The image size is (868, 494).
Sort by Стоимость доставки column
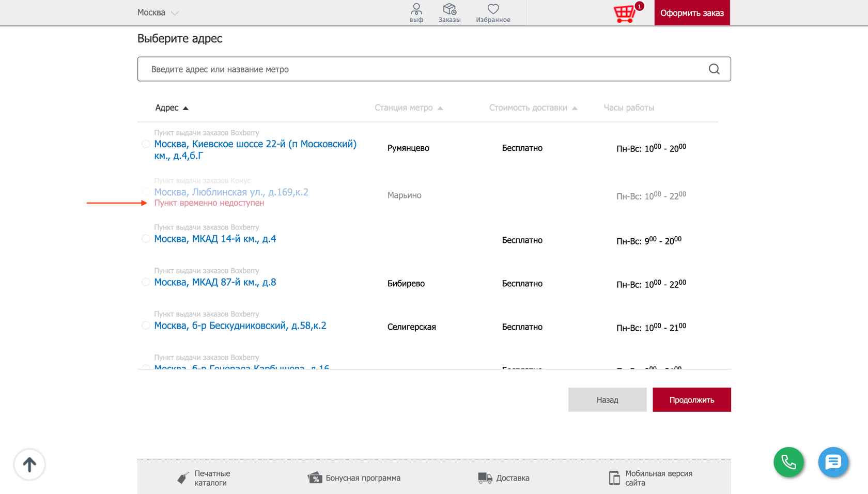coord(533,107)
